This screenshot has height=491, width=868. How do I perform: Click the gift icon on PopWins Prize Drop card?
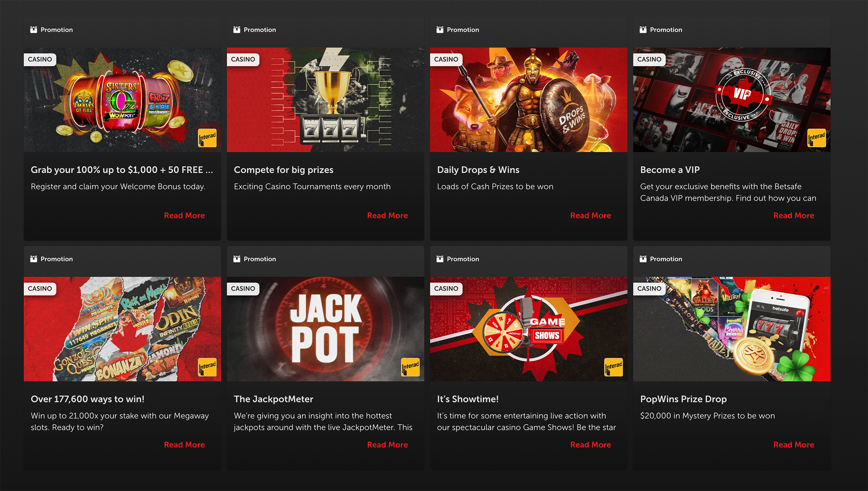[643, 259]
